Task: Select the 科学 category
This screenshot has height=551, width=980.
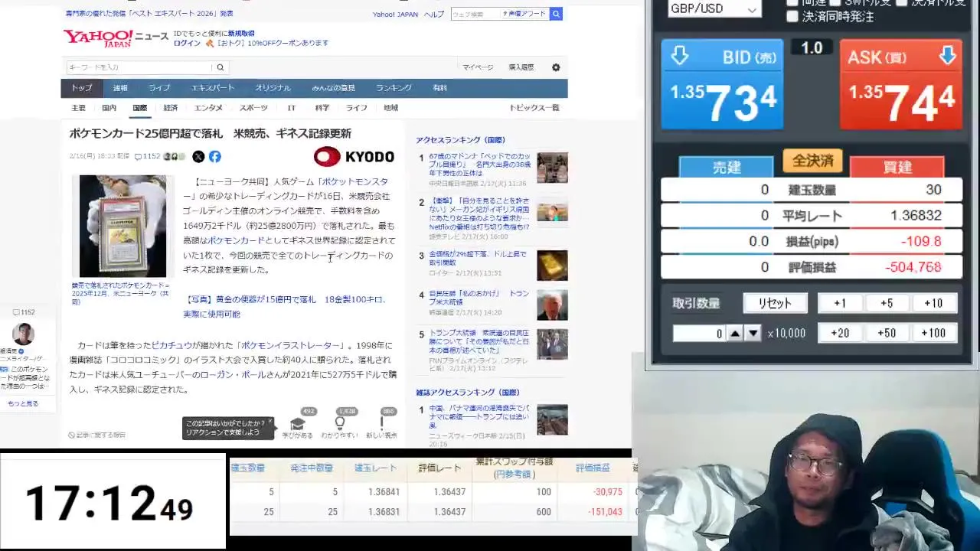Action: [322, 108]
